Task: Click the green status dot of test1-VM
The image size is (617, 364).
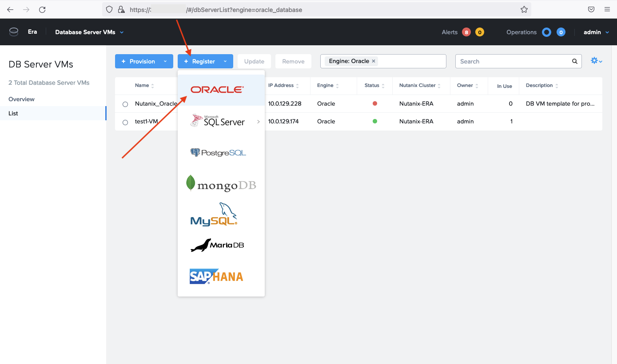Action: 375,121
